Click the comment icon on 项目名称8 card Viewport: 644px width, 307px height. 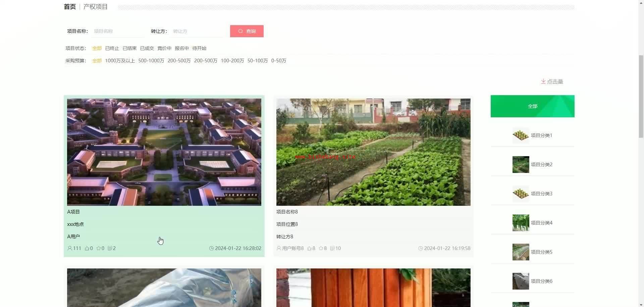(x=332, y=248)
